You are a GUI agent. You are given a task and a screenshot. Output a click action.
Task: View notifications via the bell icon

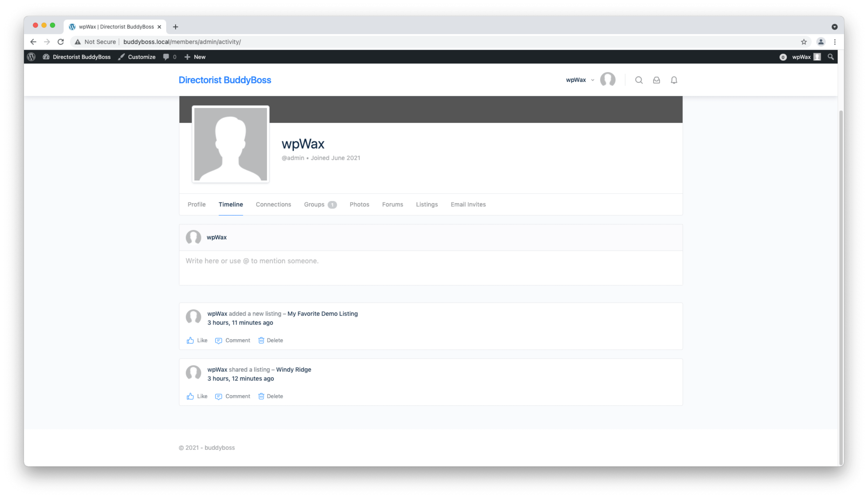[x=674, y=80]
